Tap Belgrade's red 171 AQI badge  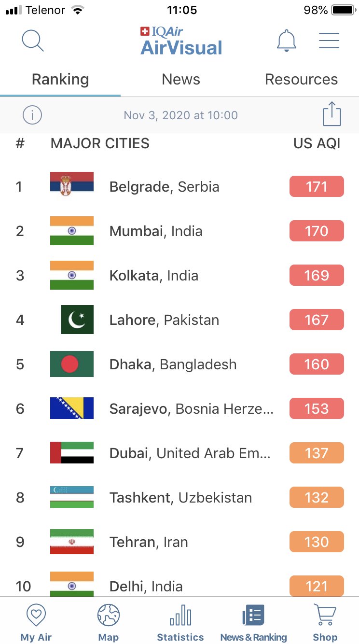click(x=317, y=187)
